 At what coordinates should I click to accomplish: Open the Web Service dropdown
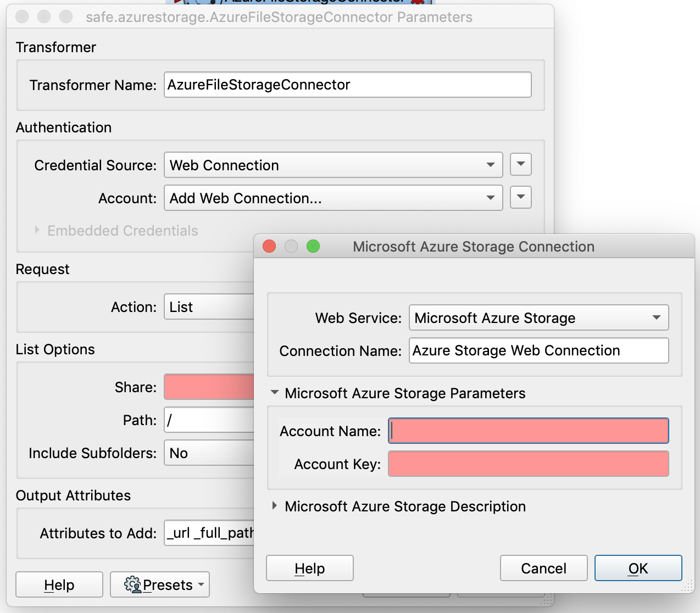click(538, 317)
